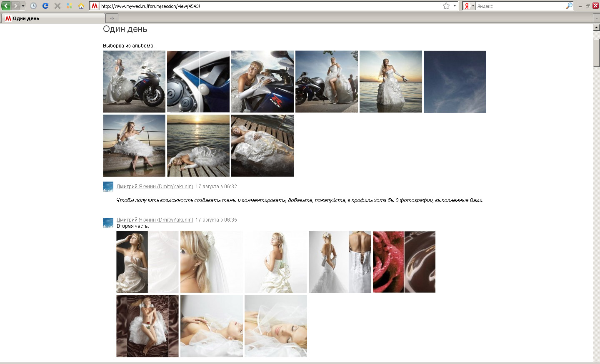Go to the Home page icon
The width and height of the screenshot is (600, 364).
(81, 6)
